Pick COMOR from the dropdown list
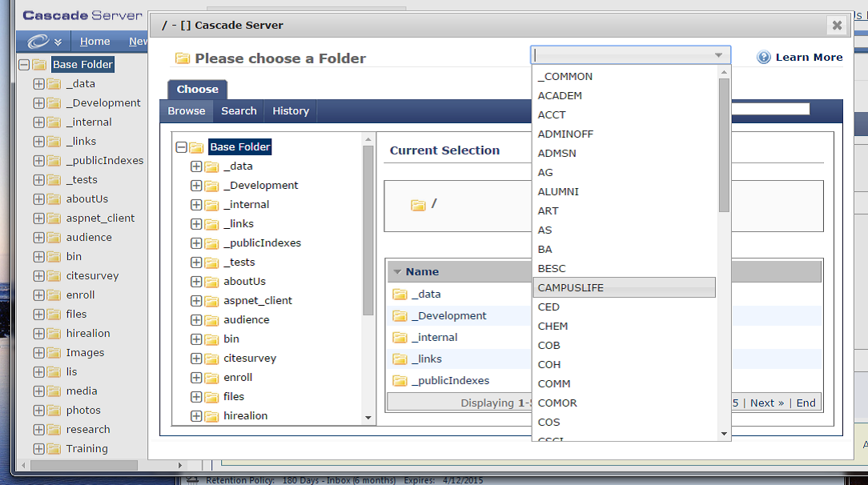Image resolution: width=868 pixels, height=485 pixels. 624,403
